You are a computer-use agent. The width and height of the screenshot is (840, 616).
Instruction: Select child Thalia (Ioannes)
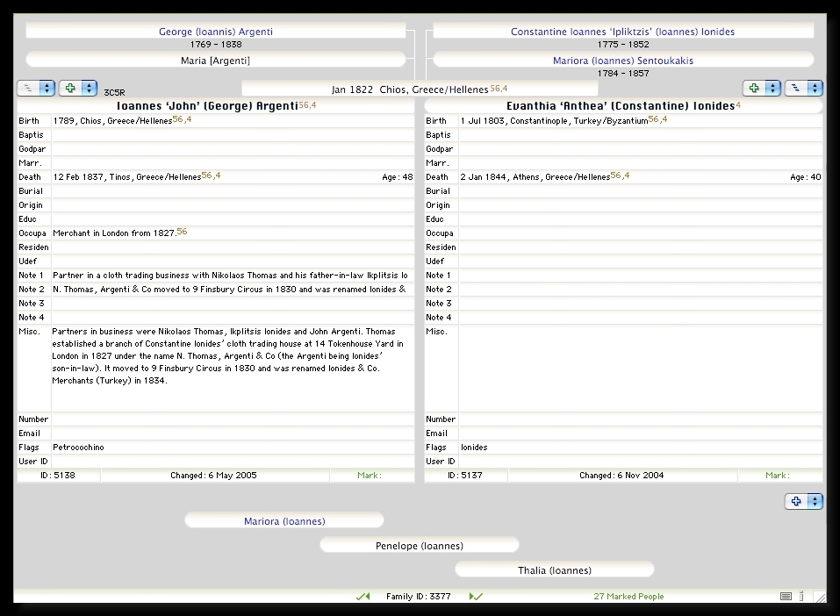click(x=554, y=570)
